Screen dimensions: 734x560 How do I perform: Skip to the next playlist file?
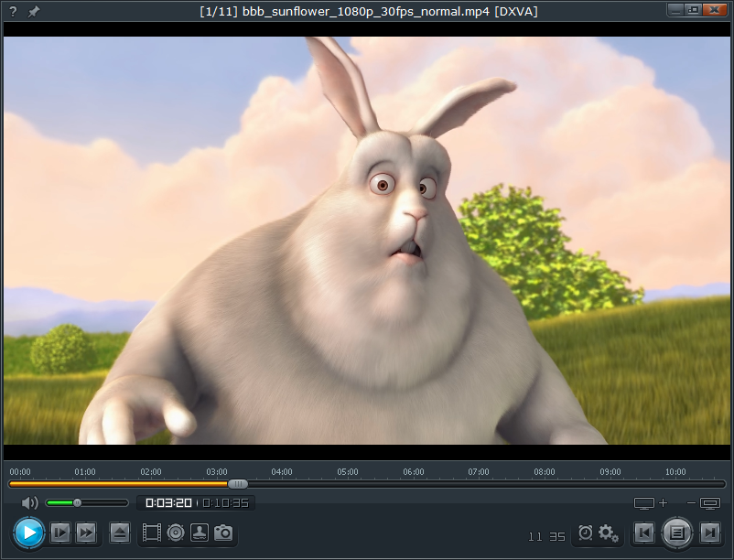(710, 533)
